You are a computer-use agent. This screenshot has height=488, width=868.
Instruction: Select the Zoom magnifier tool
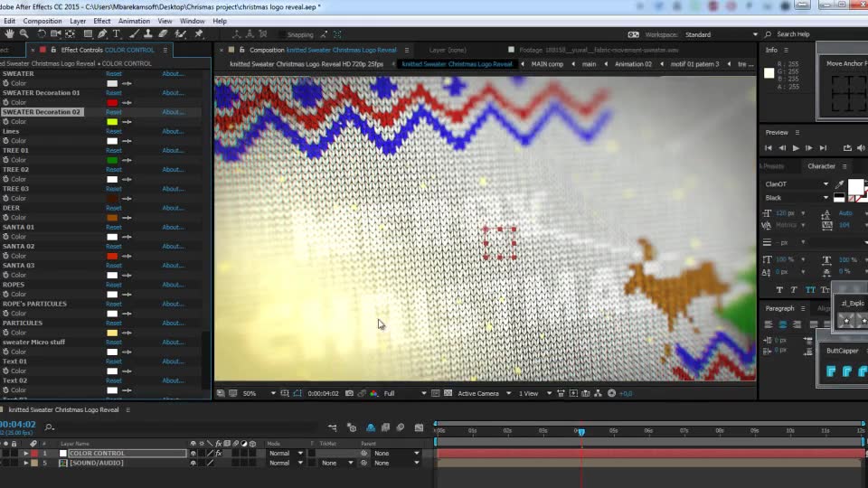coord(24,33)
